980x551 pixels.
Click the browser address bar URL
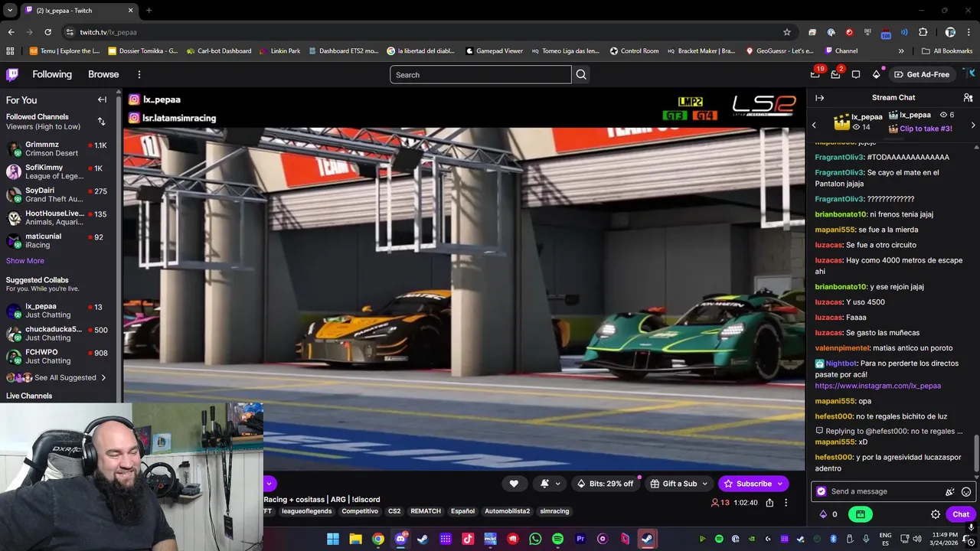(x=108, y=32)
